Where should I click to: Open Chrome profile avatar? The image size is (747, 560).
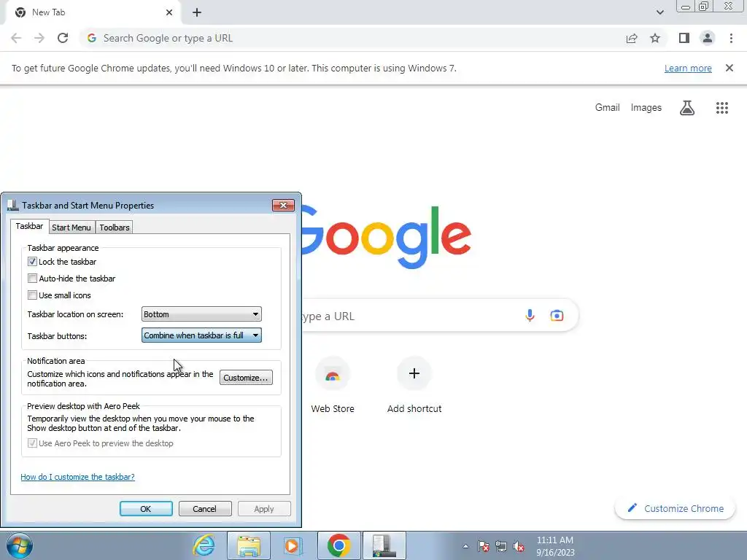tap(708, 38)
